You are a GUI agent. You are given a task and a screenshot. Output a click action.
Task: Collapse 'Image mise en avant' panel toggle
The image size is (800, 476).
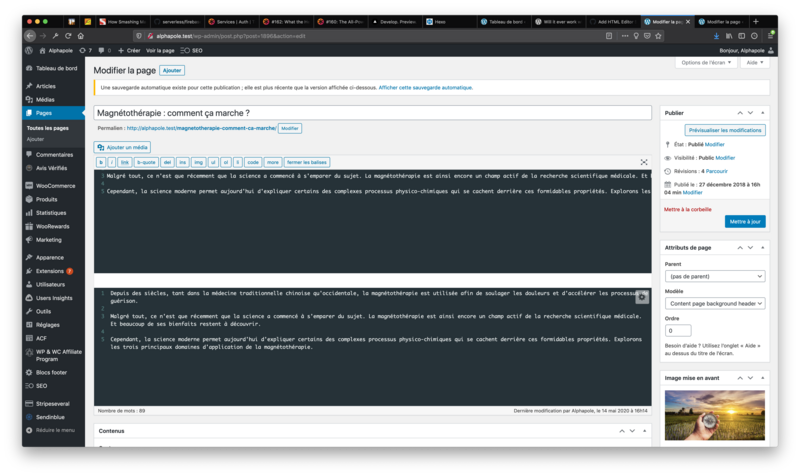click(x=762, y=378)
